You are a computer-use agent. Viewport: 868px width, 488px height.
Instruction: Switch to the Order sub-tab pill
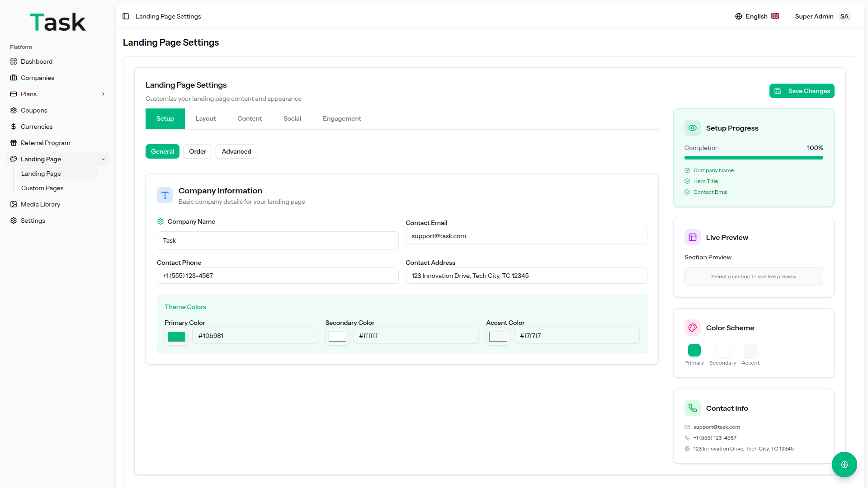198,151
